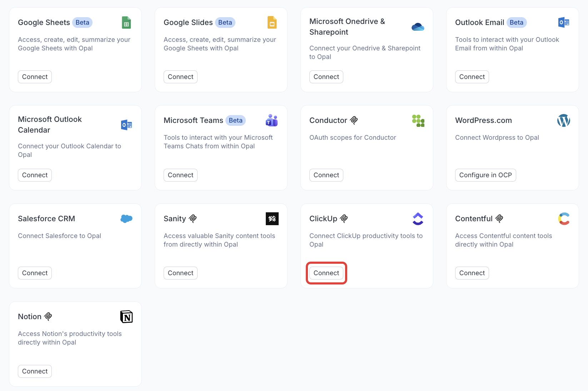Click the Conductor logo icon
588x391 pixels.
[418, 121]
